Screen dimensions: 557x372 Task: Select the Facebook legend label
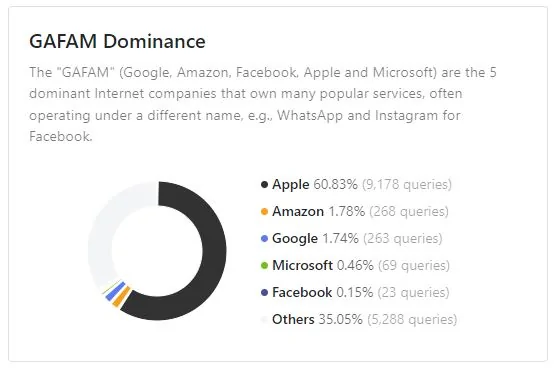click(x=302, y=292)
